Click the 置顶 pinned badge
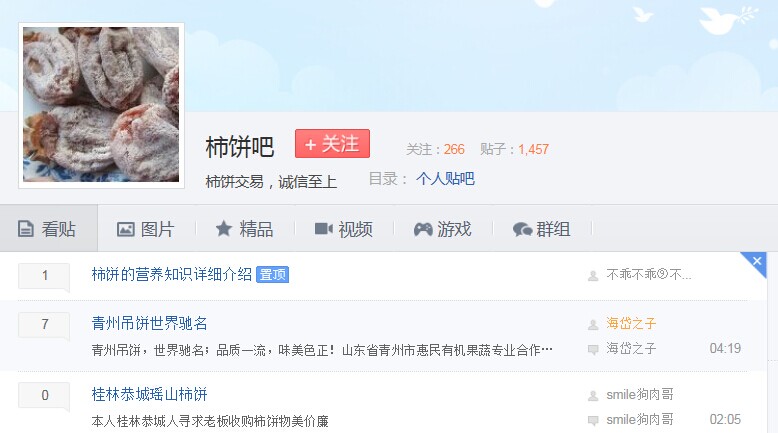The image size is (778, 433). coord(272,274)
